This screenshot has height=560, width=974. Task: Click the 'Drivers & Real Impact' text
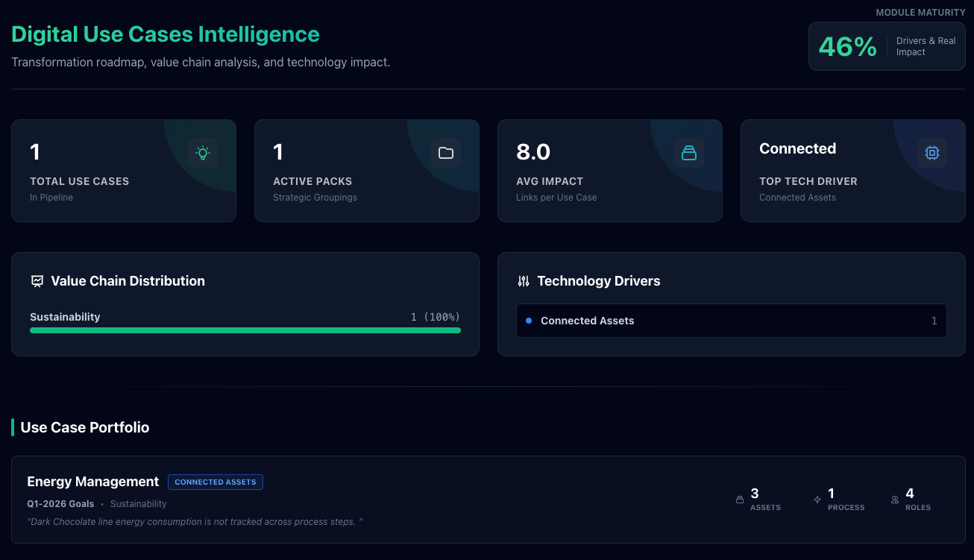tap(926, 46)
